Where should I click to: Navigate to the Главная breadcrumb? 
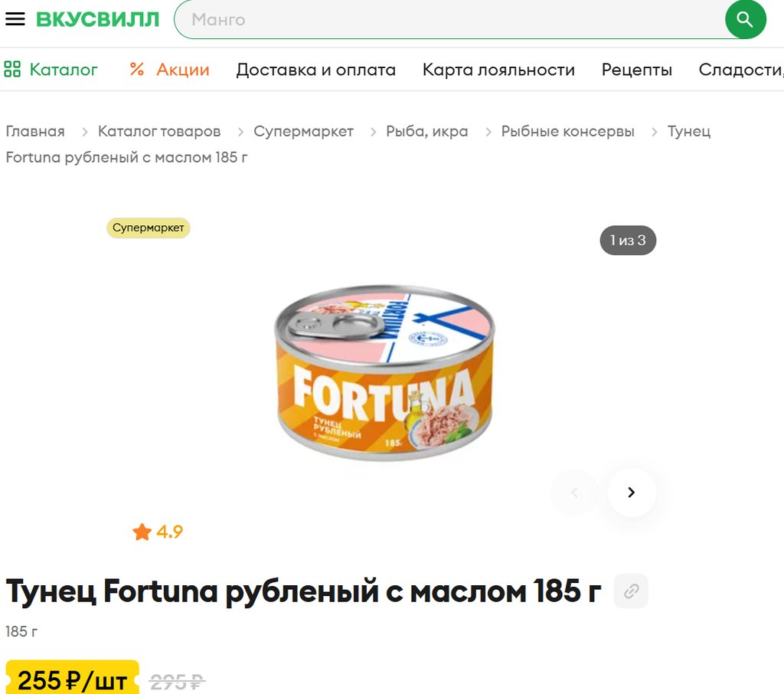point(35,131)
